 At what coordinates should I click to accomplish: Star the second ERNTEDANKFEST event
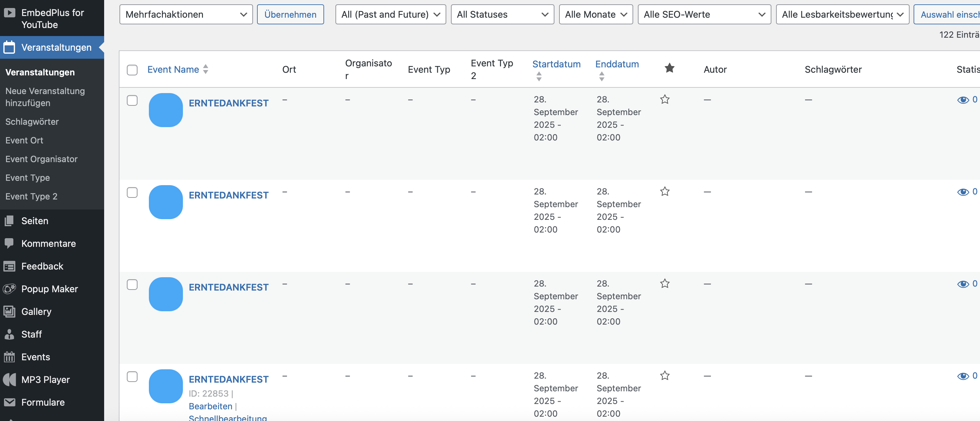pos(665,191)
